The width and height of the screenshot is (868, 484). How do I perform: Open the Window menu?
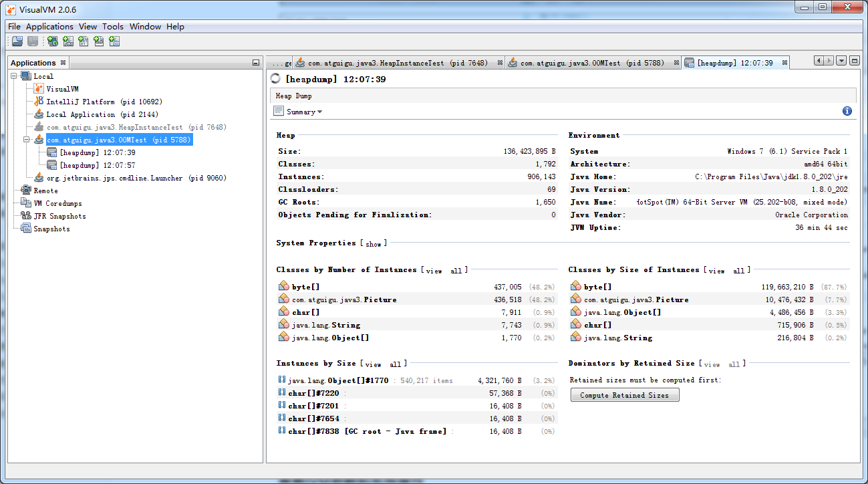tap(145, 27)
